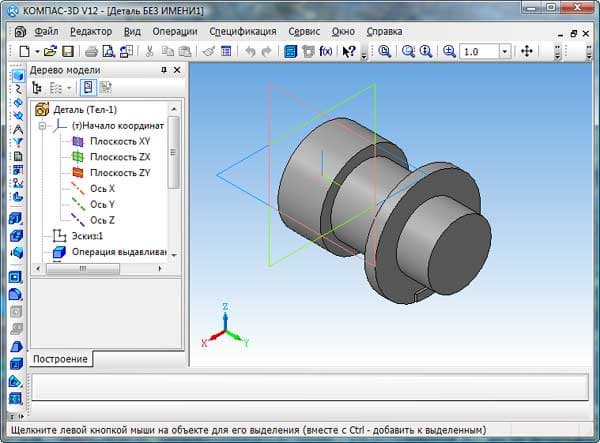Create a new document with the New icon

click(24, 51)
